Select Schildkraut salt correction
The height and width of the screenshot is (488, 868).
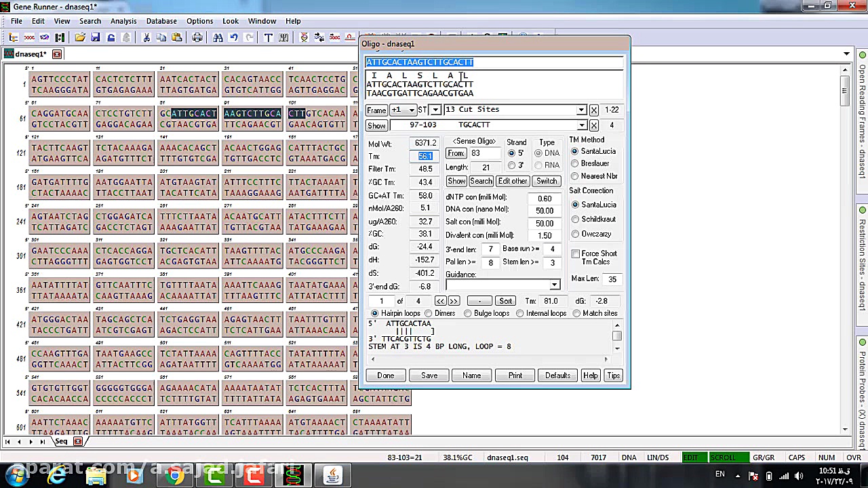coord(575,219)
